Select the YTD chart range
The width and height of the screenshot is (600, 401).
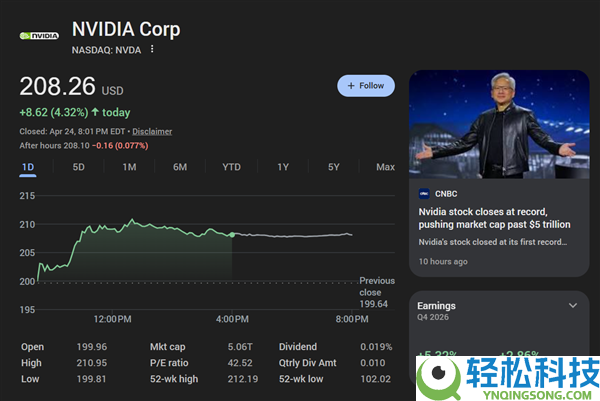[x=232, y=167]
